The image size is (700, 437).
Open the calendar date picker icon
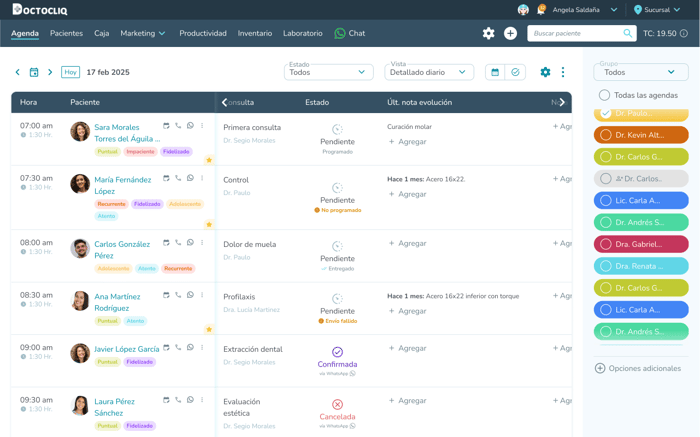click(34, 72)
